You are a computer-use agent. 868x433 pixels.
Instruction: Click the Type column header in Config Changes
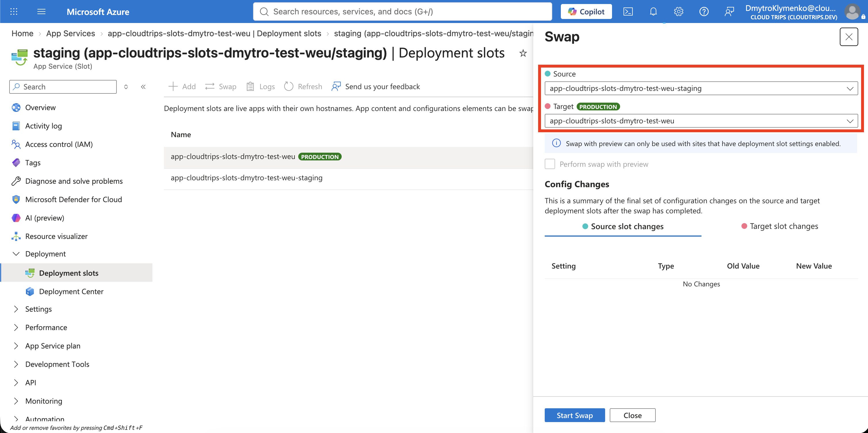click(x=666, y=266)
